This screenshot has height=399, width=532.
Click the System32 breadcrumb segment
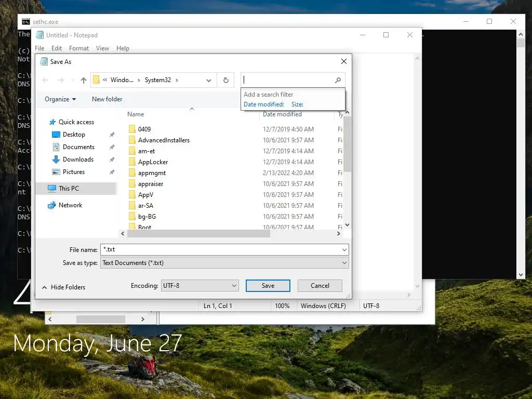tap(158, 80)
